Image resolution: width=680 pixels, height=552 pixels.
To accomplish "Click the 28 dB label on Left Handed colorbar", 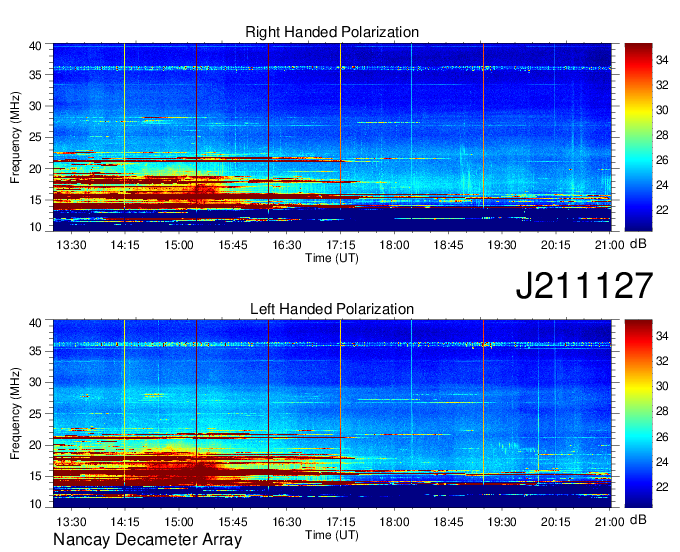I will pos(662,412).
